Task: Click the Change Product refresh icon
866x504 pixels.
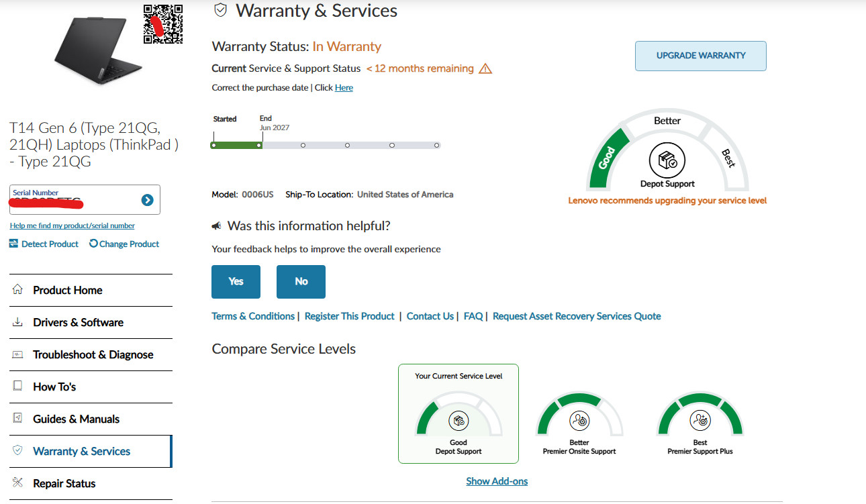Action: click(93, 244)
